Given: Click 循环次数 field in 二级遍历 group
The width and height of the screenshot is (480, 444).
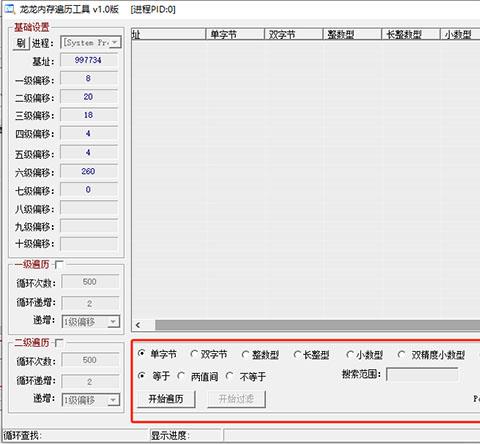Looking at the screenshot, I should (x=90, y=360).
